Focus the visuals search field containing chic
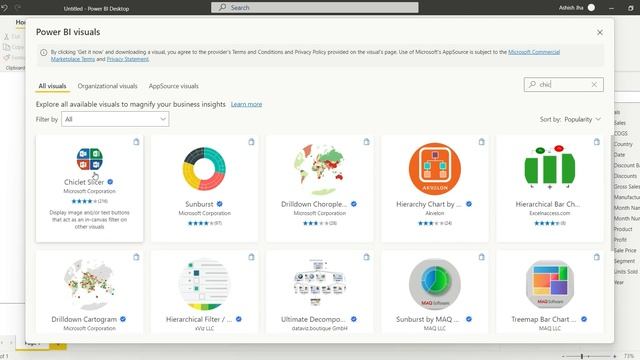This screenshot has height=360, width=640. tap(563, 84)
